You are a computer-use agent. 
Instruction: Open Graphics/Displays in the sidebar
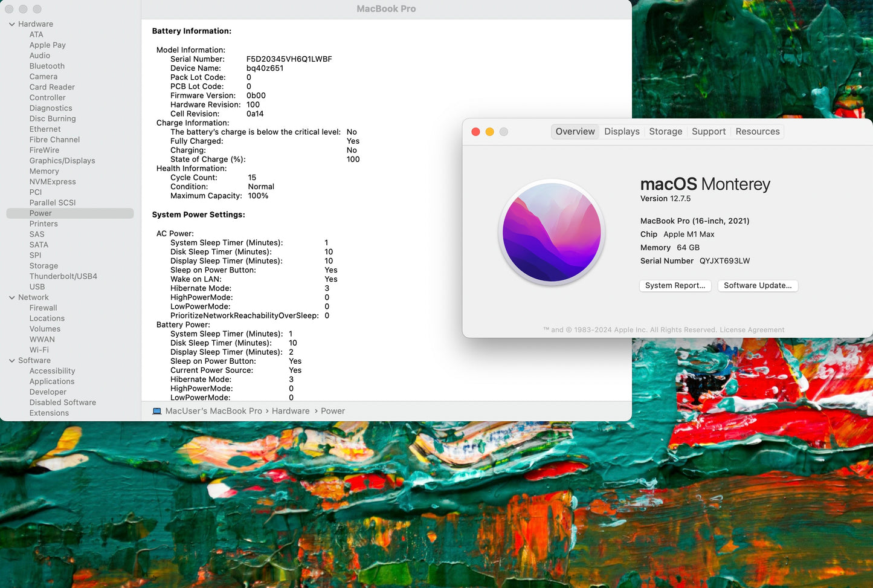62,161
